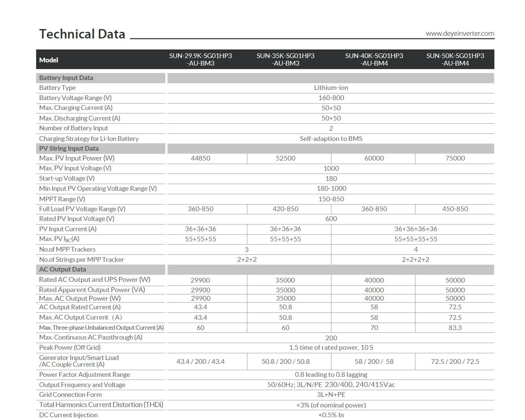
Task: Click 'Max. Three-phase Unbalanced Output Current (A)' label
Action: click(101, 328)
